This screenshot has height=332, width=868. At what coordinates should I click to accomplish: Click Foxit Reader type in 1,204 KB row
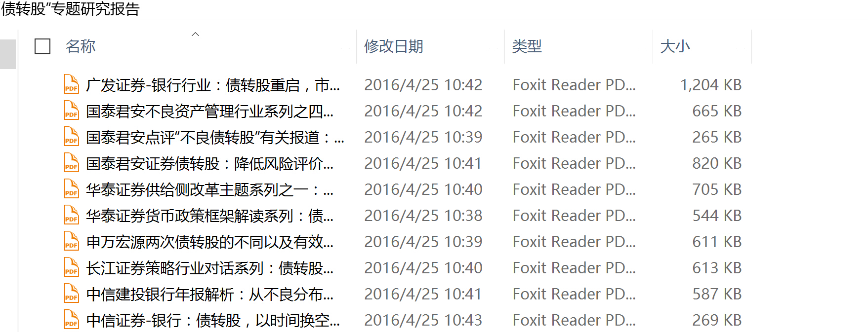574,85
